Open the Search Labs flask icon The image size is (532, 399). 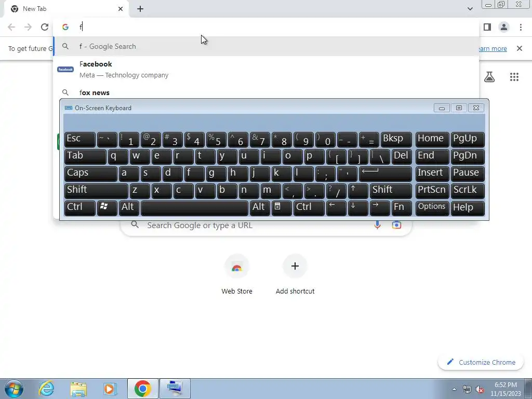coord(489,77)
